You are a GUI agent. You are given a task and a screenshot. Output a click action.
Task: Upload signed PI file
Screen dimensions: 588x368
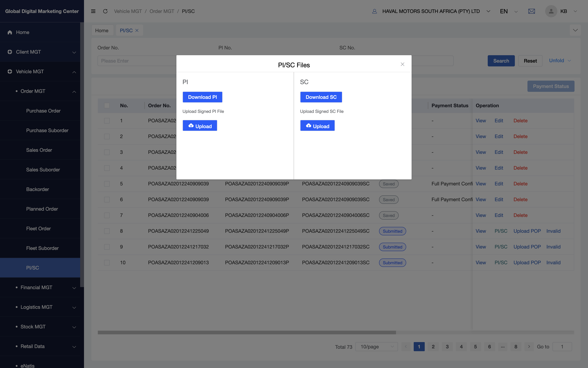200,126
